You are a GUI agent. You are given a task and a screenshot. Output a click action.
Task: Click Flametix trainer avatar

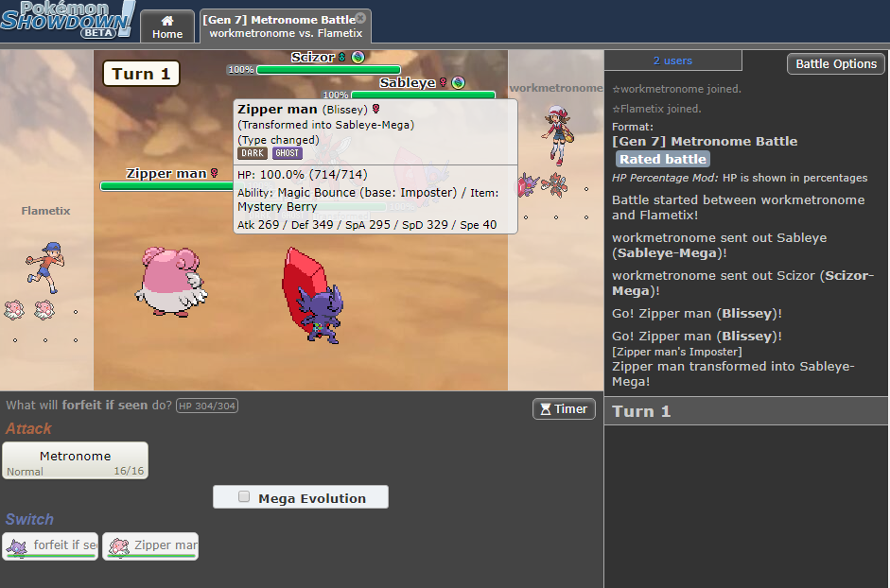tap(44, 268)
